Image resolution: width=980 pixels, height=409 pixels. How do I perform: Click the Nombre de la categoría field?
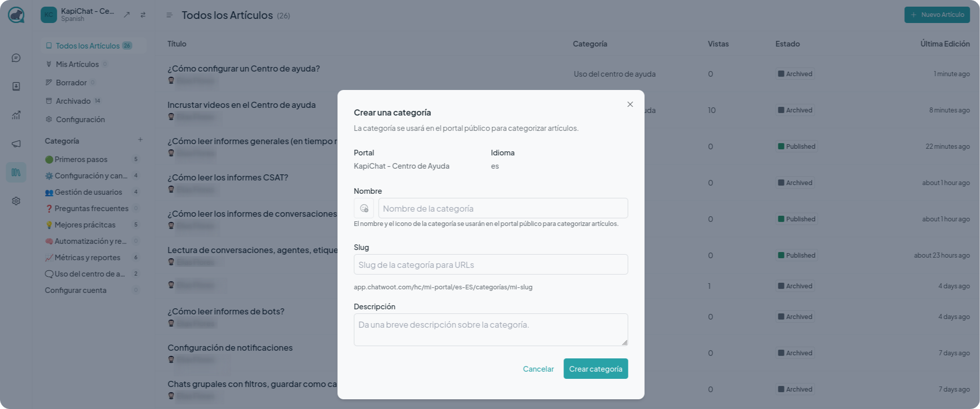click(503, 209)
